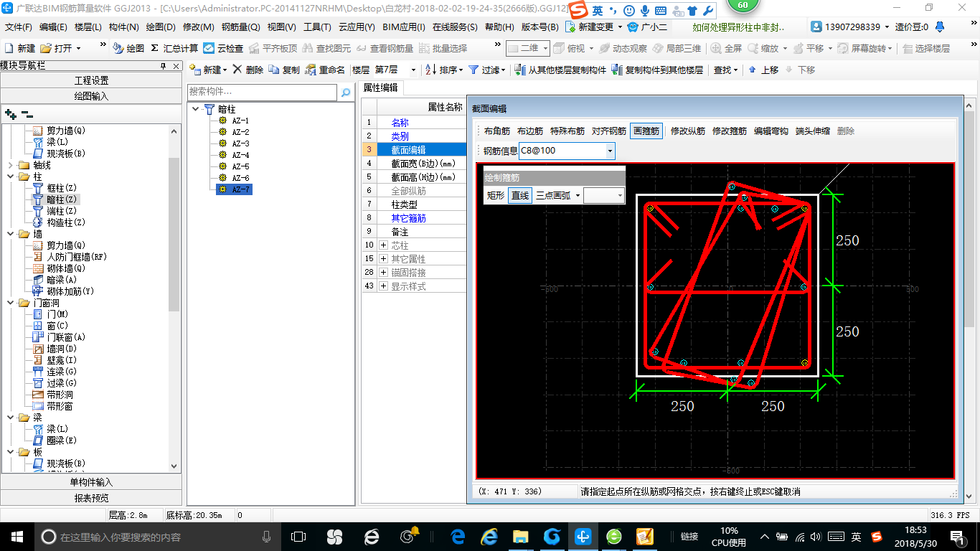
Task: Click 编辑弯钩 button
Action: [771, 131]
